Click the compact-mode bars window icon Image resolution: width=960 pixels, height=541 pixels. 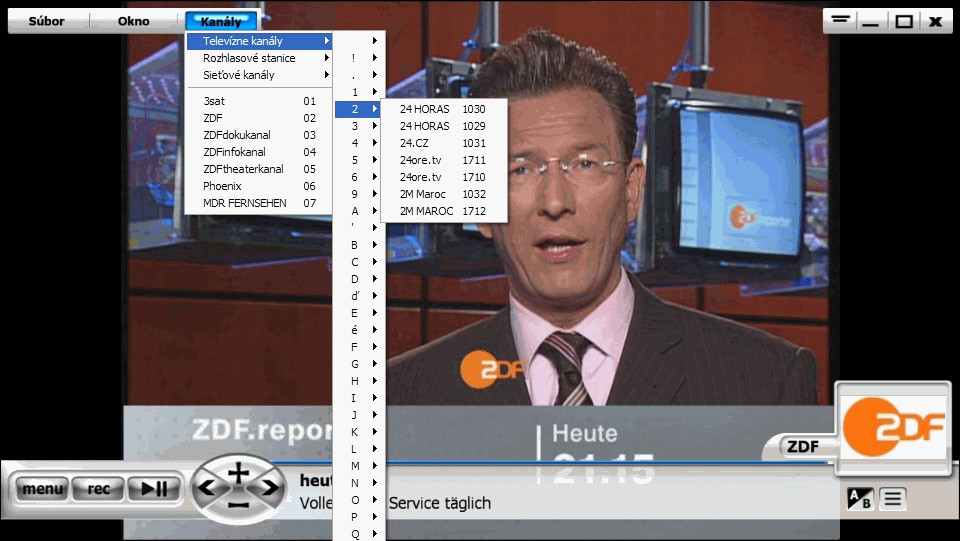point(841,21)
